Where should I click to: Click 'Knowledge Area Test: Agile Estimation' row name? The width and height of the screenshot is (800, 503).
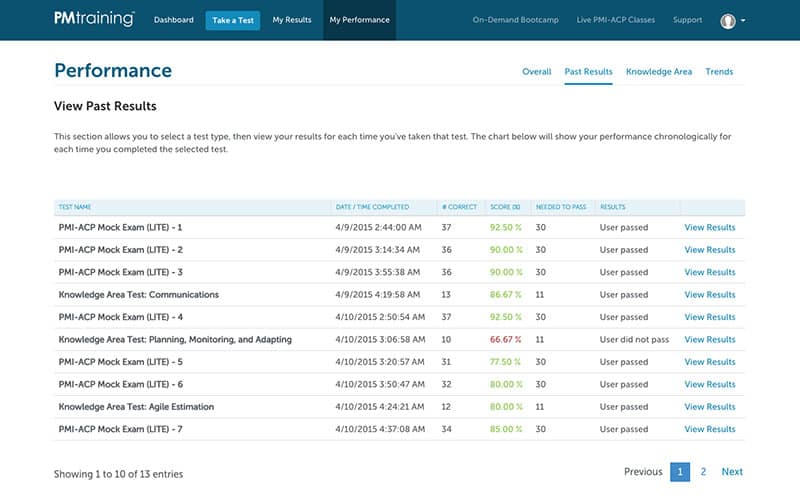pos(136,407)
